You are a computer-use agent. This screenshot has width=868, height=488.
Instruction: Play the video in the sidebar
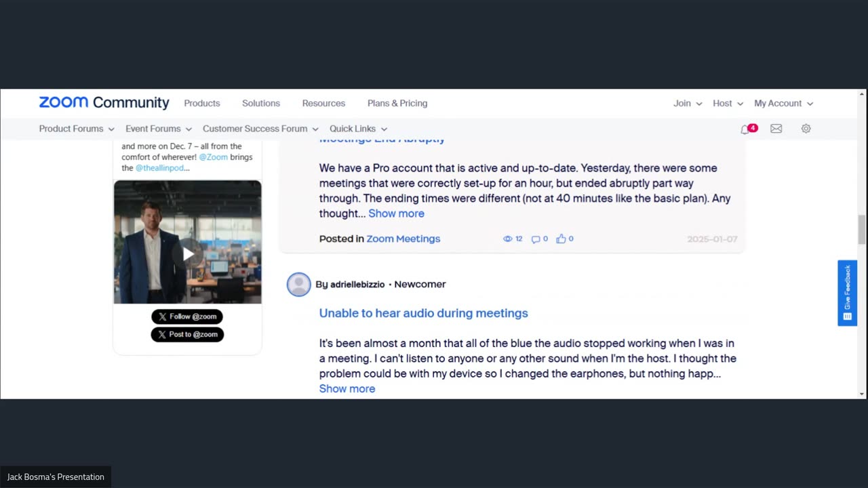pos(188,253)
